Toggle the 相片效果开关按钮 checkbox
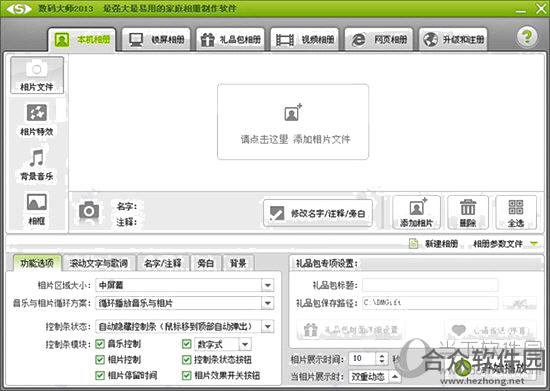The width and height of the screenshot is (550, 391). coord(187,375)
